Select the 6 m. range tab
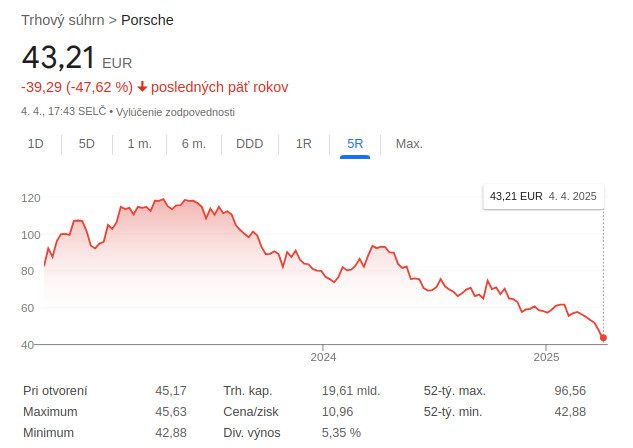 (194, 144)
